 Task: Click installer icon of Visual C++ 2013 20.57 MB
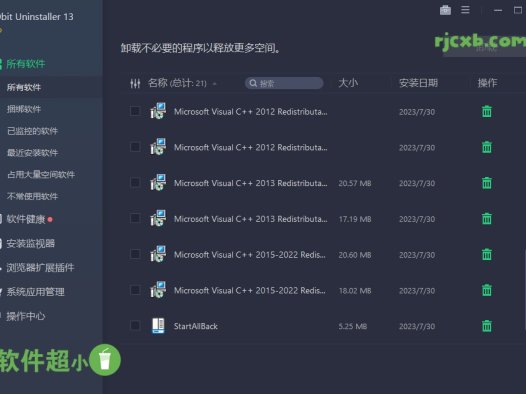[x=158, y=183]
